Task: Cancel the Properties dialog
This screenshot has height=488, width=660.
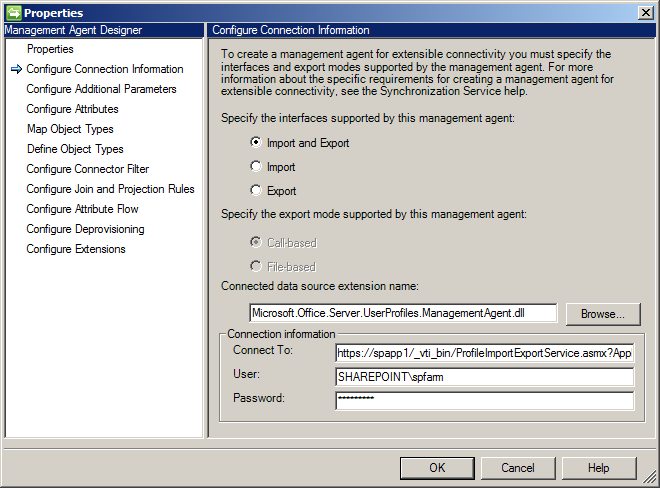Action: tap(518, 468)
